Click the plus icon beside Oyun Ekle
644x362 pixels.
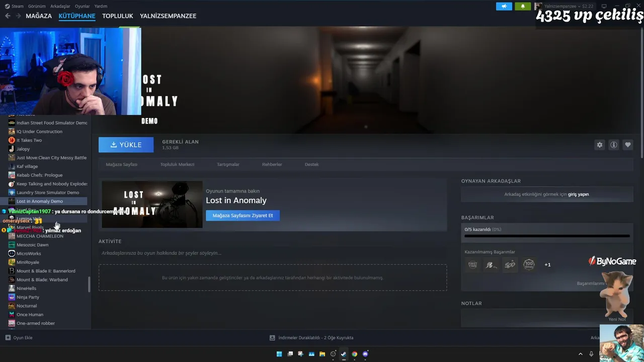coord(8,338)
